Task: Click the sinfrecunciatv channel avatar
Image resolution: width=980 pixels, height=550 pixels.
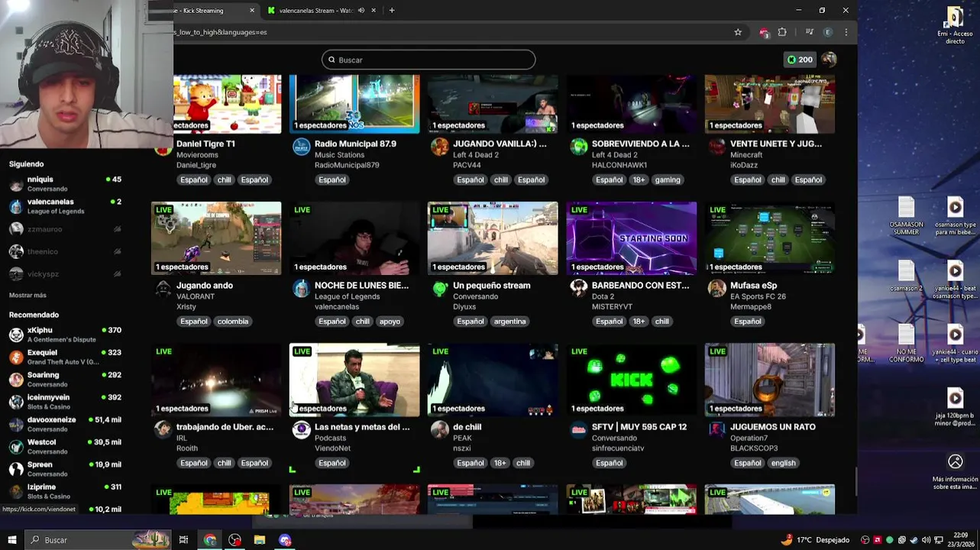Action: (578, 429)
